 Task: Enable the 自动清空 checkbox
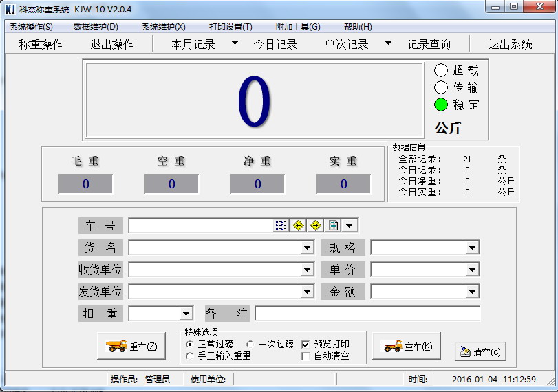306,356
